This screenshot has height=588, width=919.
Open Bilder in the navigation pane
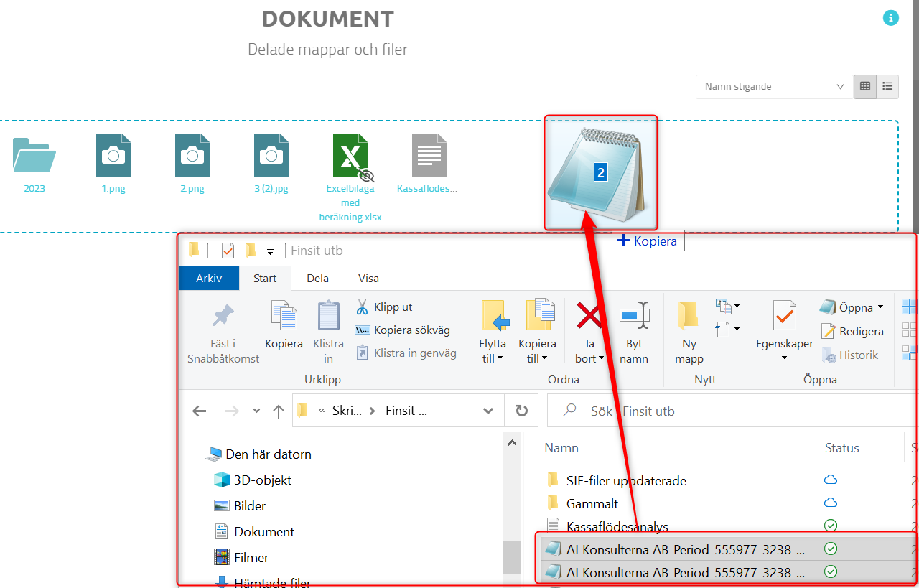pos(240,506)
